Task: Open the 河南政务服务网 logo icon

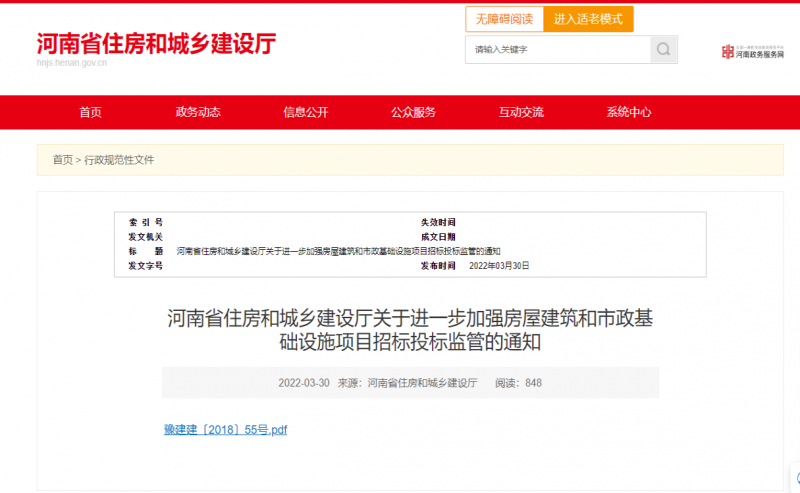Action: [753, 52]
